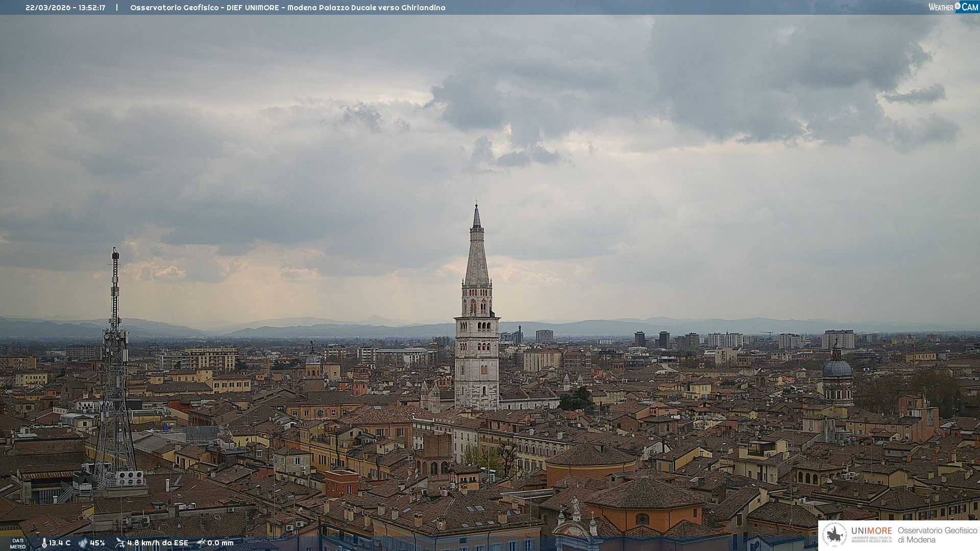The height and width of the screenshot is (551, 980).
Task: Click the camera lens in WeatherCam logo
Action: point(958,6)
